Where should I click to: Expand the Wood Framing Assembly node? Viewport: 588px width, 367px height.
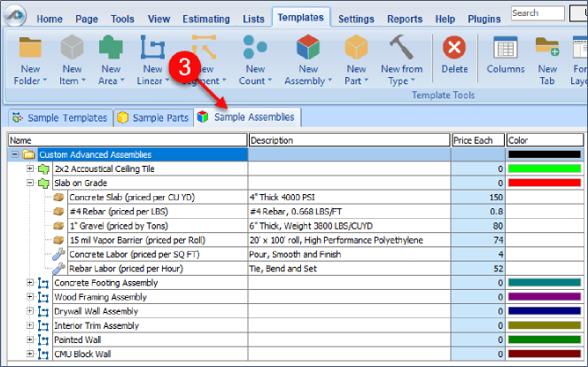30,297
